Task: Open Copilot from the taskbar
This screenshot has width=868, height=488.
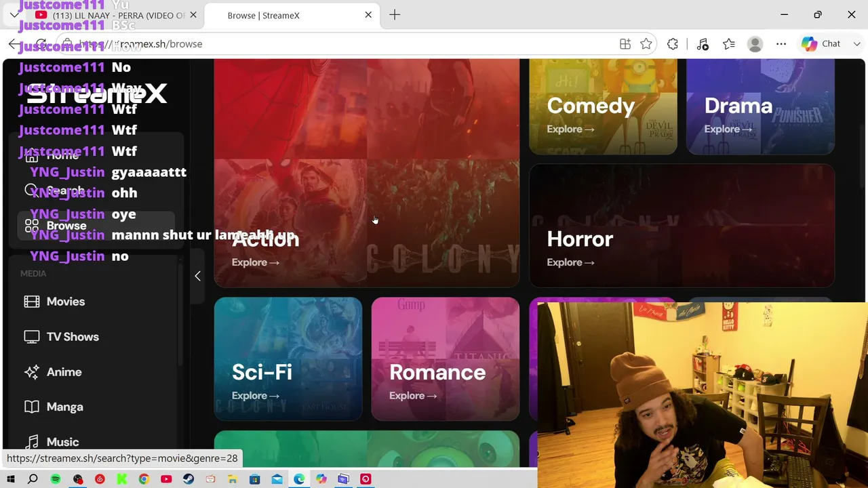Action: tap(321, 480)
